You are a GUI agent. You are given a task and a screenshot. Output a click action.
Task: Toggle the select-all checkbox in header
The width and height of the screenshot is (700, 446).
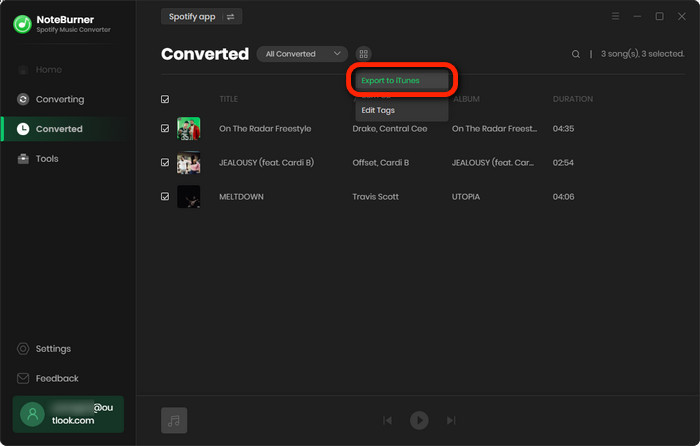pos(165,99)
